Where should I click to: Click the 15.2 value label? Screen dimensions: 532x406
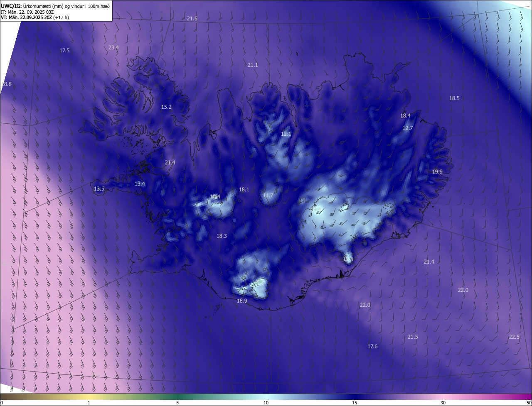pyautogui.click(x=166, y=107)
